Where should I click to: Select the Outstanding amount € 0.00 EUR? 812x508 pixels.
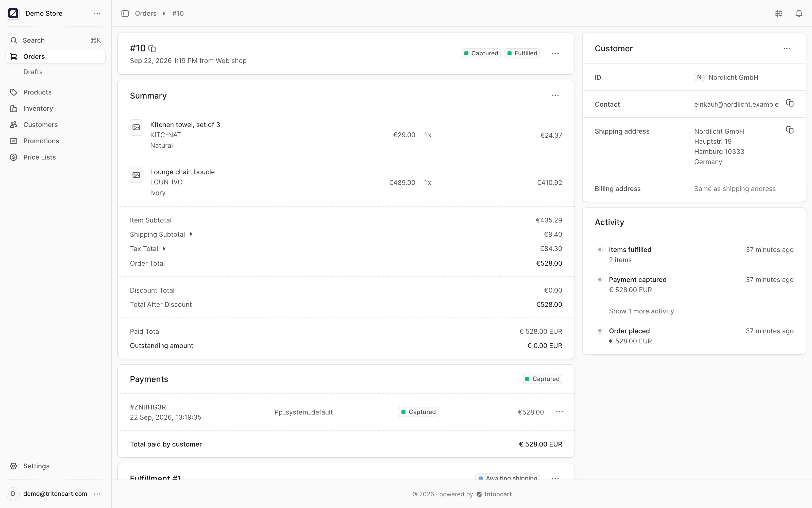click(545, 346)
